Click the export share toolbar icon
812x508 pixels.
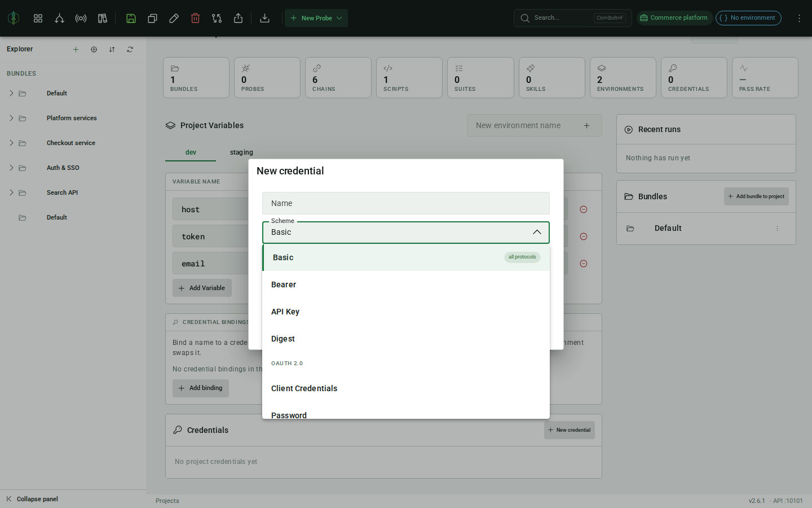pyautogui.click(x=238, y=18)
